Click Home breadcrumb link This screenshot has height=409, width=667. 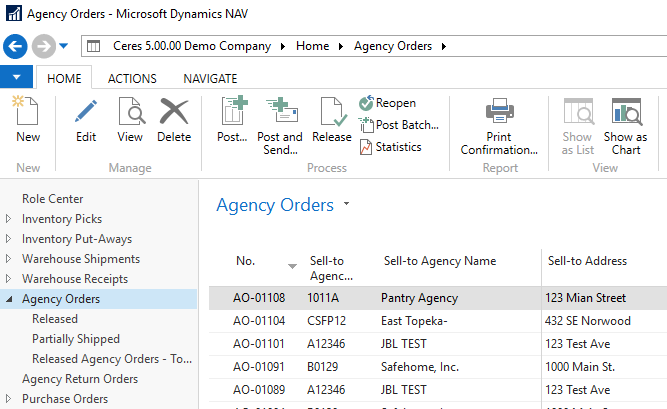coord(313,46)
